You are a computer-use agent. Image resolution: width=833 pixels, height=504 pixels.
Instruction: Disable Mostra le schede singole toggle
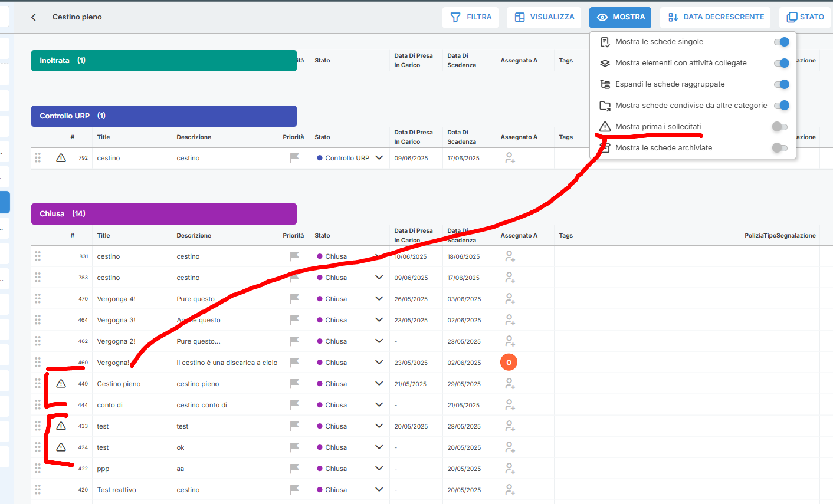pos(781,42)
